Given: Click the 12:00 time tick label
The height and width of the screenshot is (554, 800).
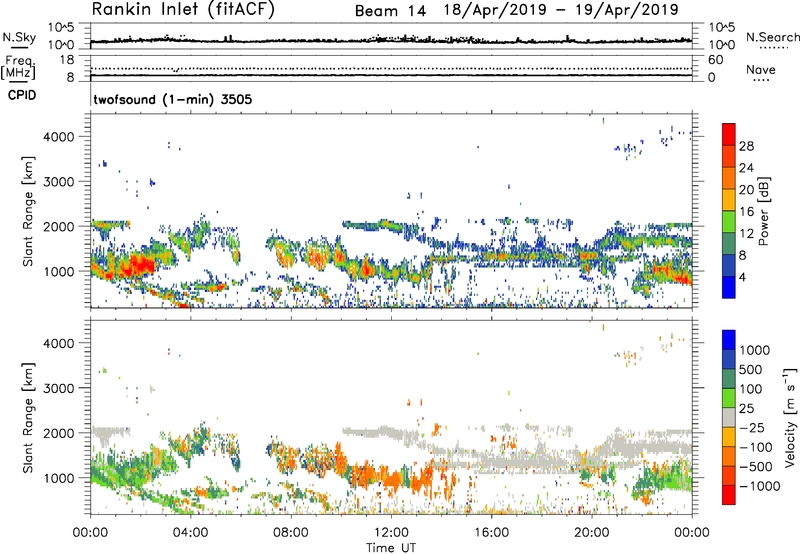Looking at the screenshot, I should tap(391, 533).
